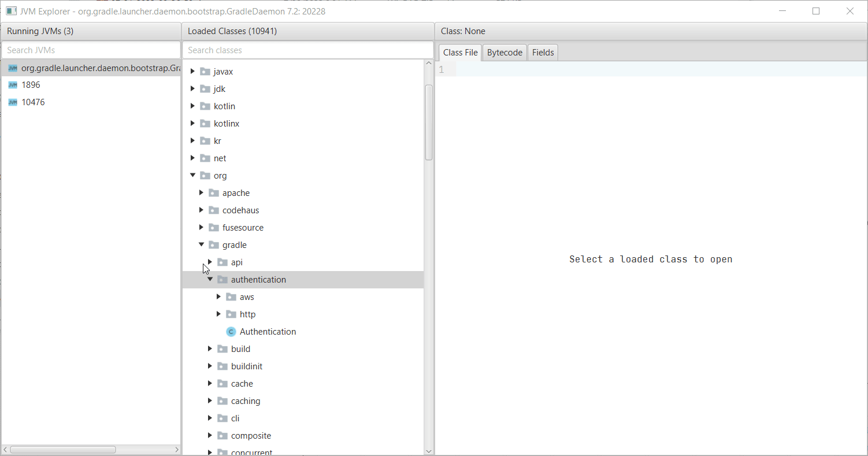
Task: Click the kr package folder icon
Action: (x=205, y=141)
